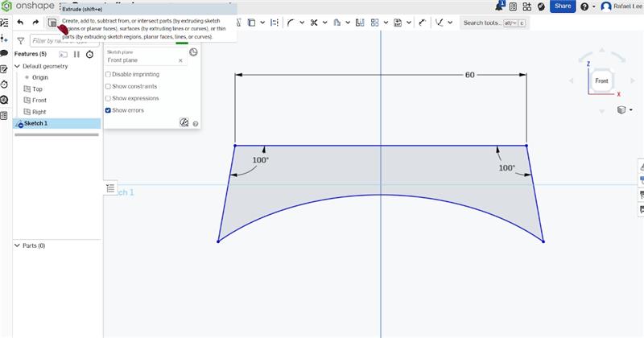
Task: Collapse the Default geometry group
Action: click(x=17, y=66)
